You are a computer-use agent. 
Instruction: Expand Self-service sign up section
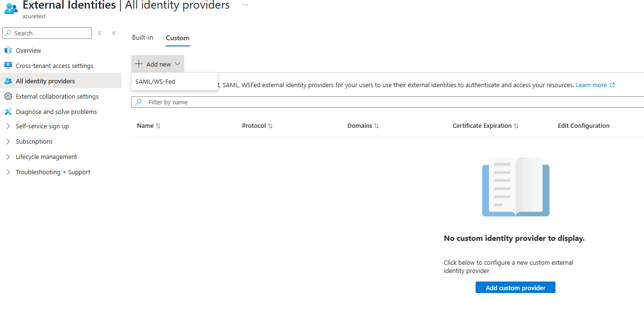click(8, 126)
